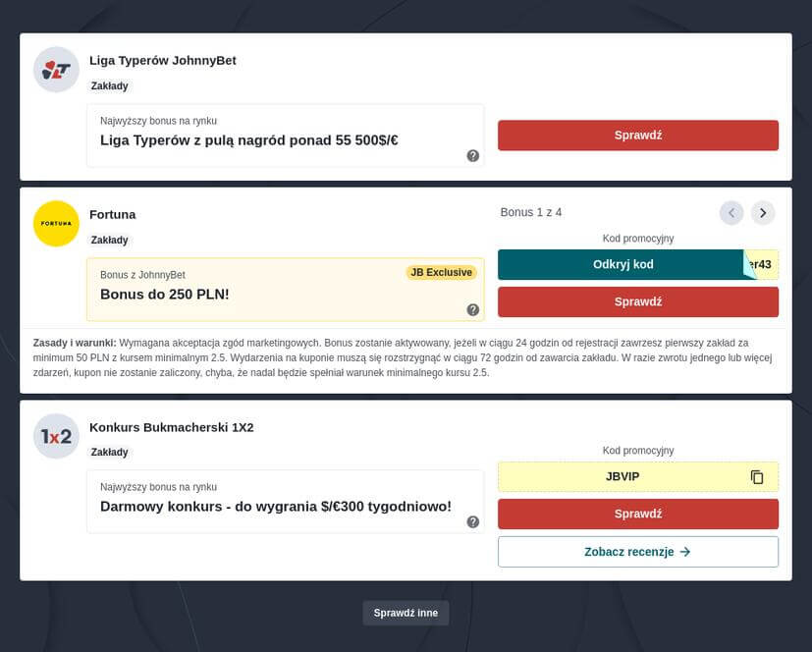
Task: Go to previous Fortuna bonus arrow
Action: [x=731, y=213]
